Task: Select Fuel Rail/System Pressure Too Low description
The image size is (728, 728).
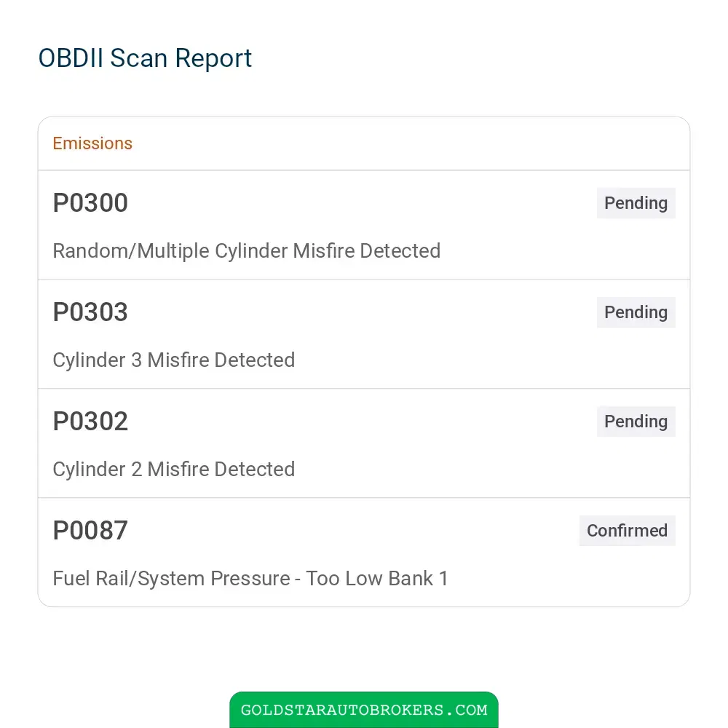Action: (x=250, y=579)
